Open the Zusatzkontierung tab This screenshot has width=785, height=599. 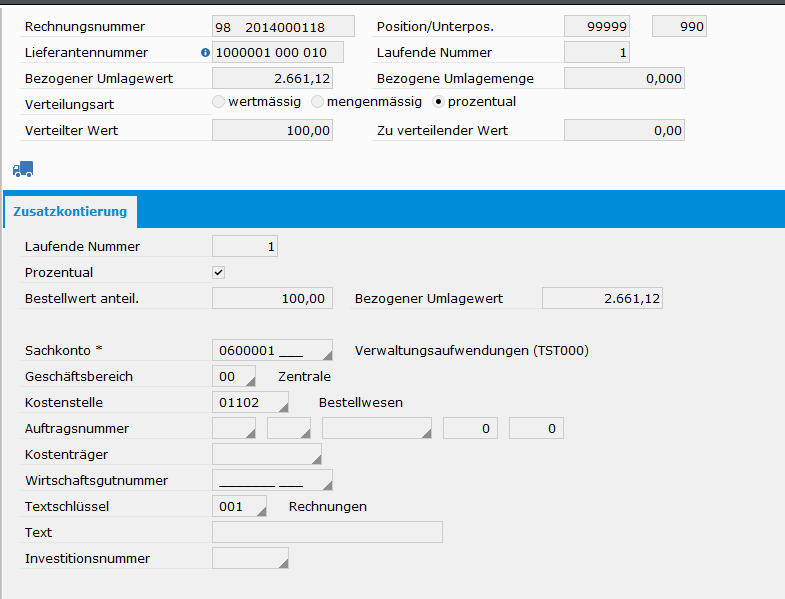(70, 211)
